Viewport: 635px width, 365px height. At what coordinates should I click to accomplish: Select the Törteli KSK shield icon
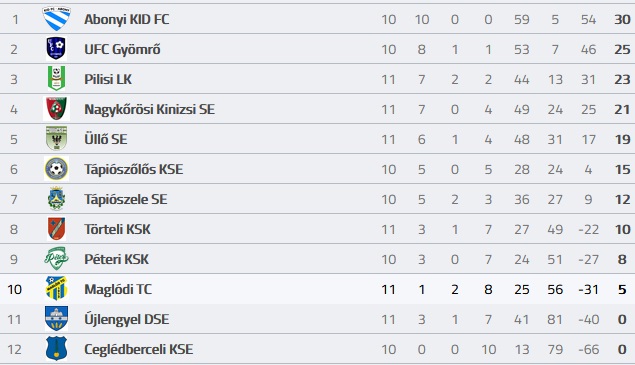point(56,228)
